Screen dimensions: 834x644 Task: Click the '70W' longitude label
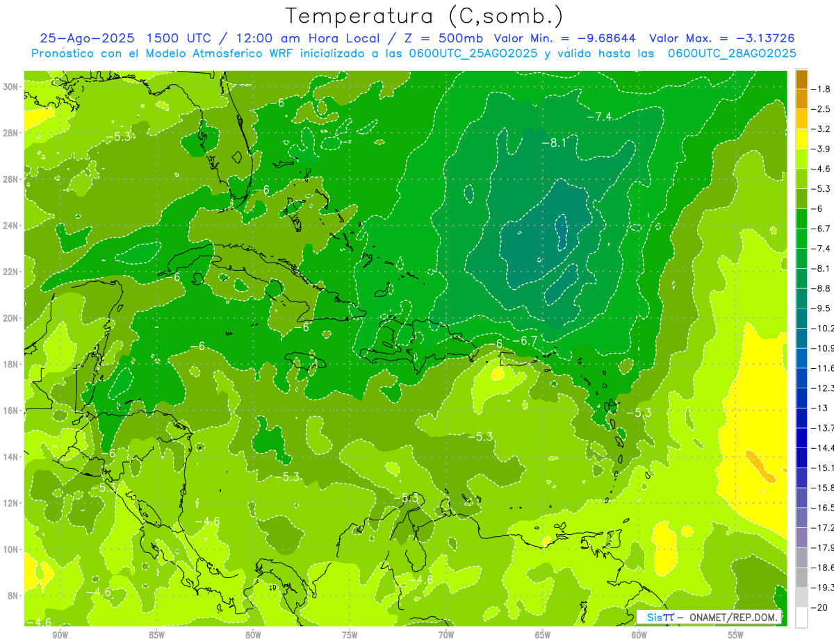[446, 635]
